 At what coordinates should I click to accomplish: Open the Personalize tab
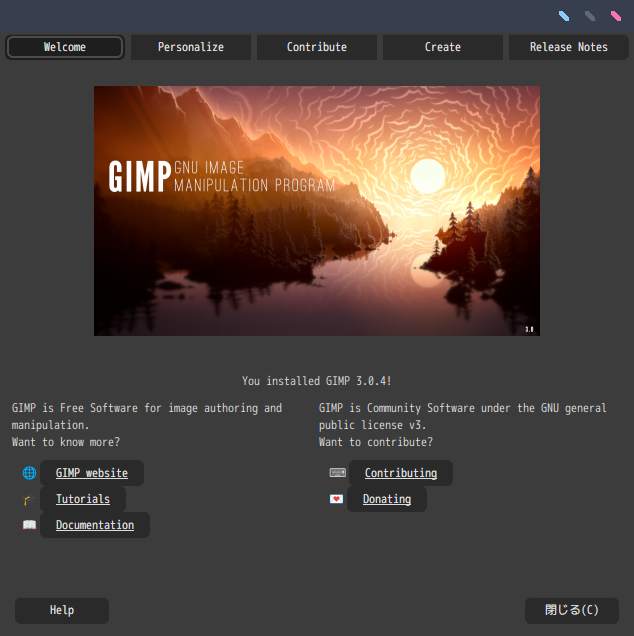[x=191, y=47]
